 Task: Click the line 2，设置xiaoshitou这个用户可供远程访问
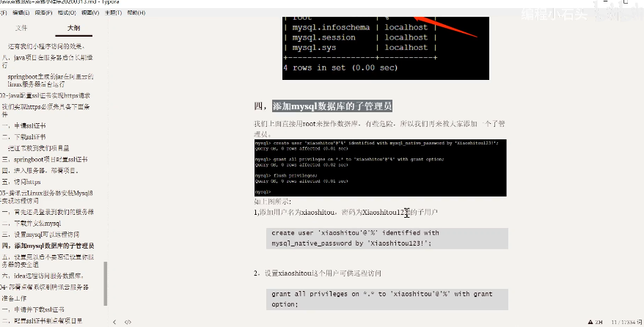point(318,273)
